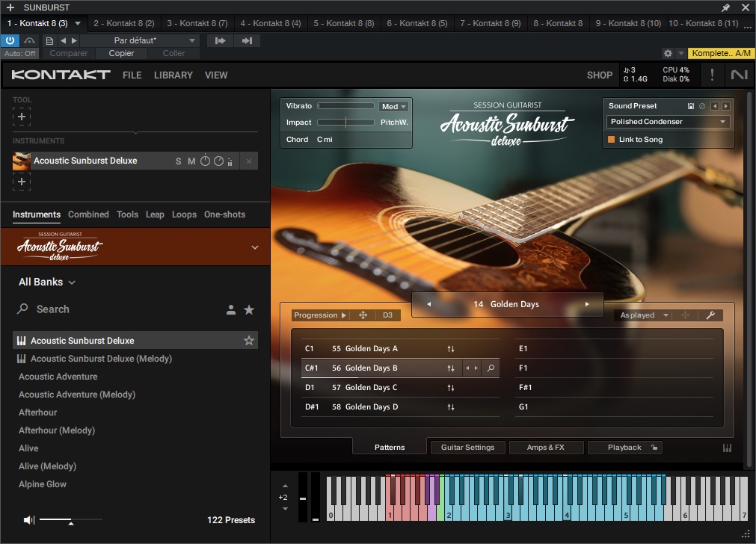Click the wrench settings icon in pattern panel
756x544 pixels.
tap(710, 315)
